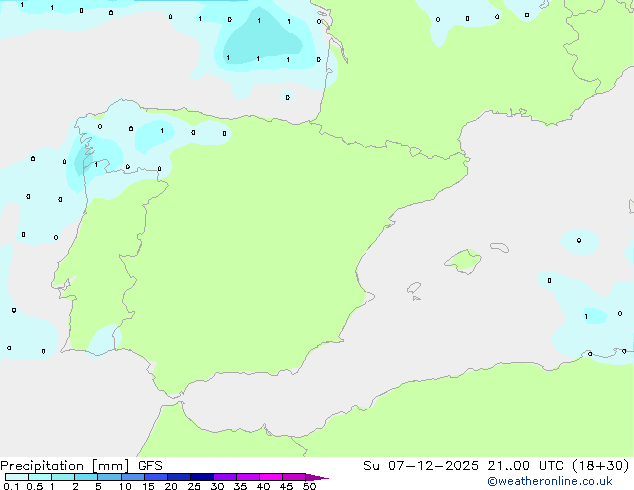
Task: Click the 0.1–0.5 mm legend color box
Action: (x=17, y=477)
